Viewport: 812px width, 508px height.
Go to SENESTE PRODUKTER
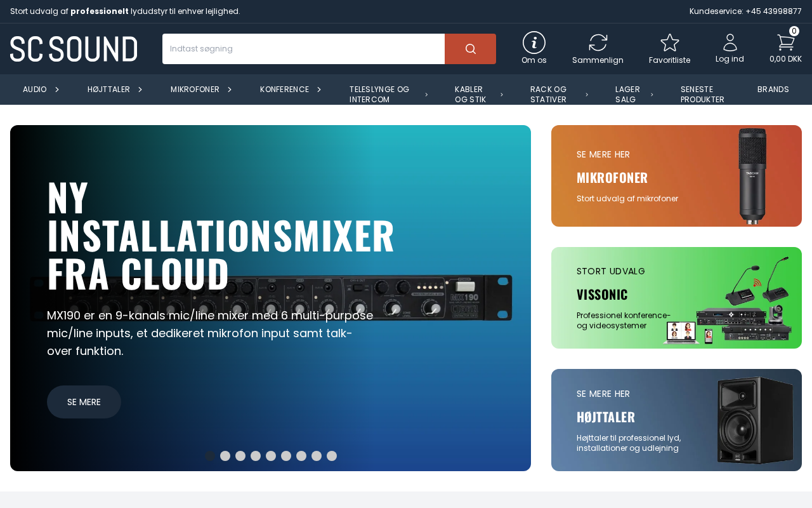[x=702, y=95]
